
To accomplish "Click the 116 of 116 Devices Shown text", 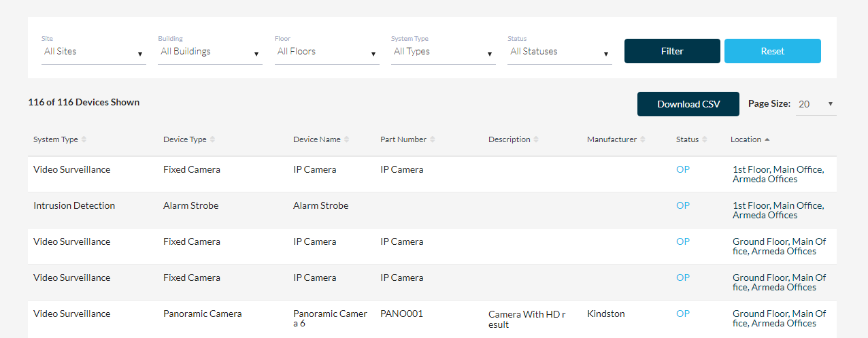I will click(x=84, y=102).
